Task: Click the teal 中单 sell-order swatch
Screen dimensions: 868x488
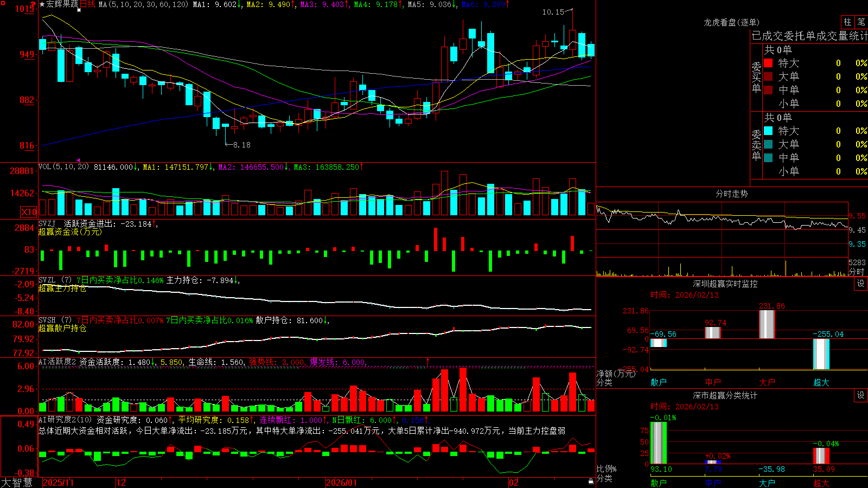Action: click(768, 158)
